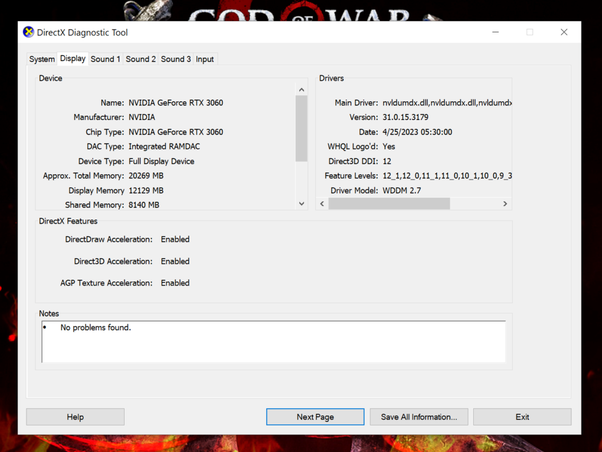This screenshot has width=602, height=452.
Task: Click the Device panel vertical scrollbar thumb
Action: point(301,128)
